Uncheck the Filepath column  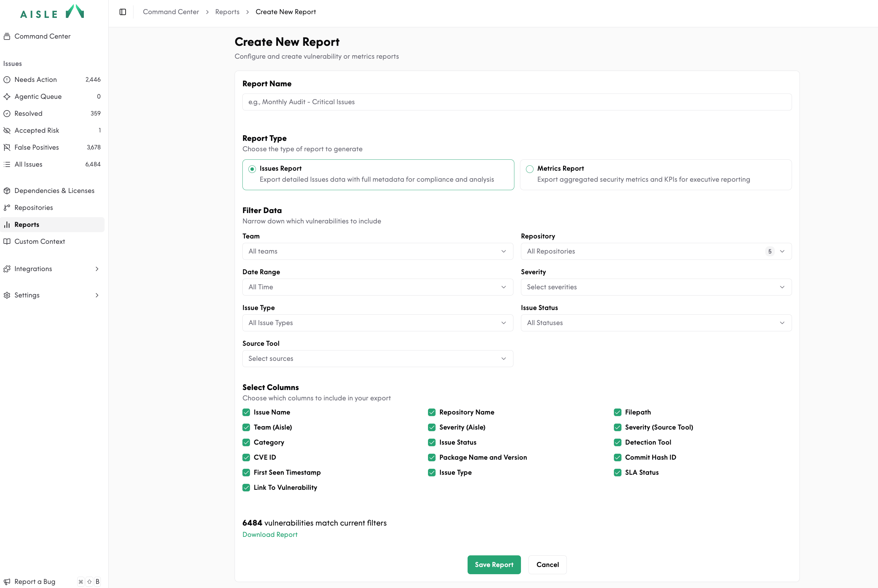click(x=617, y=412)
